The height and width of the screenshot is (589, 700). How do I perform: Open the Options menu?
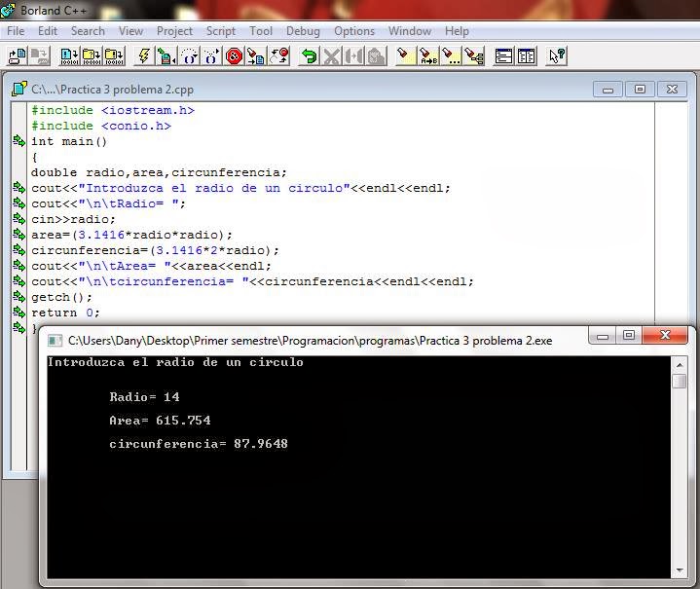[354, 31]
